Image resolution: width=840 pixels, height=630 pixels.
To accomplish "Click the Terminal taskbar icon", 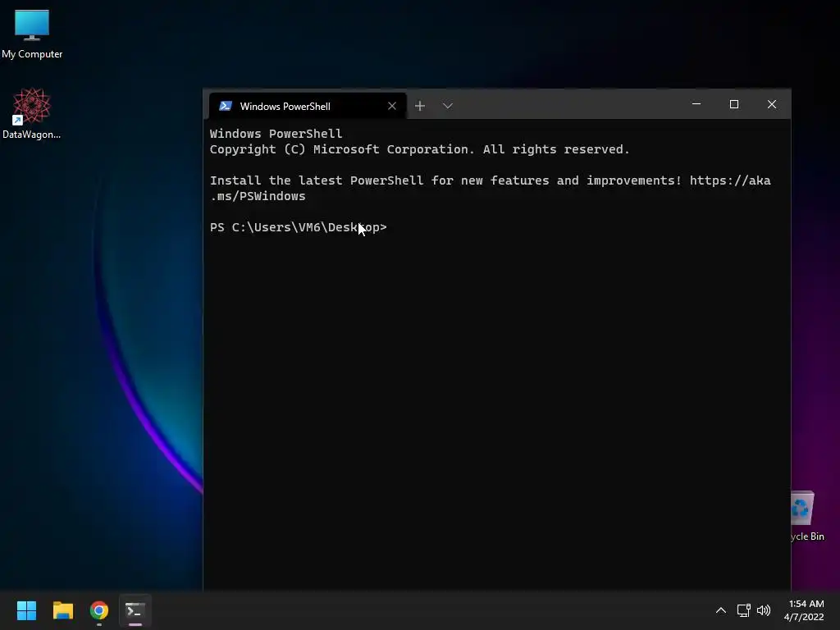I will click(x=135, y=610).
